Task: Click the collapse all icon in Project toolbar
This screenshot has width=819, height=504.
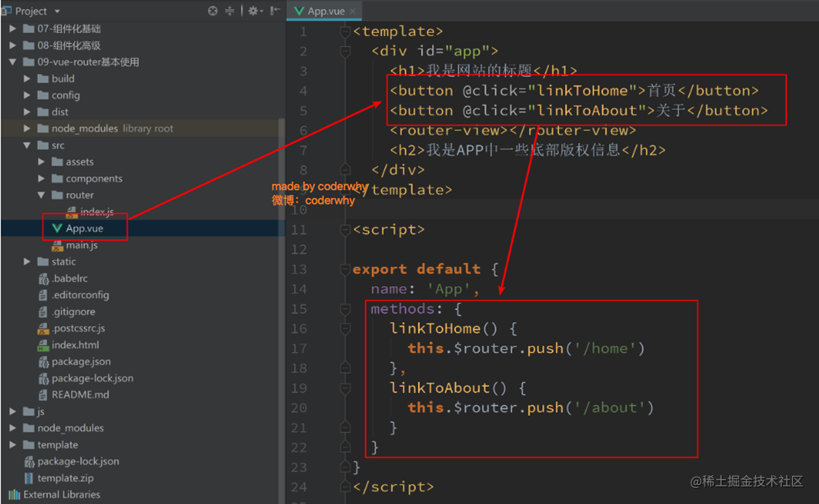Action: 229,11
